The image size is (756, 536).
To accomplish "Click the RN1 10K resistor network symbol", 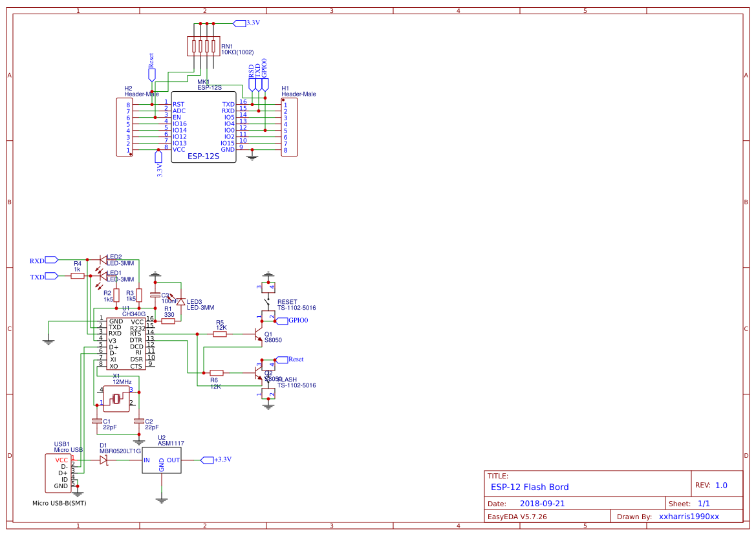I will [x=204, y=45].
